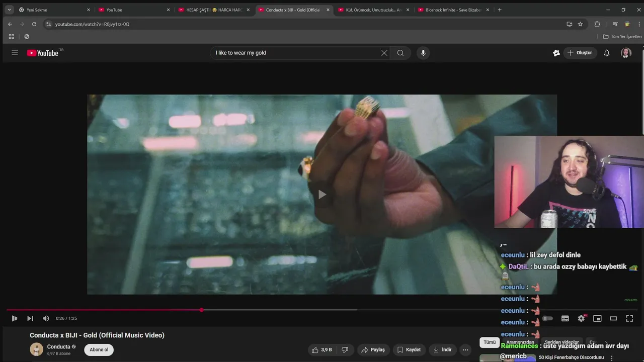Reload the page
This screenshot has height=362, width=644.
34,24
